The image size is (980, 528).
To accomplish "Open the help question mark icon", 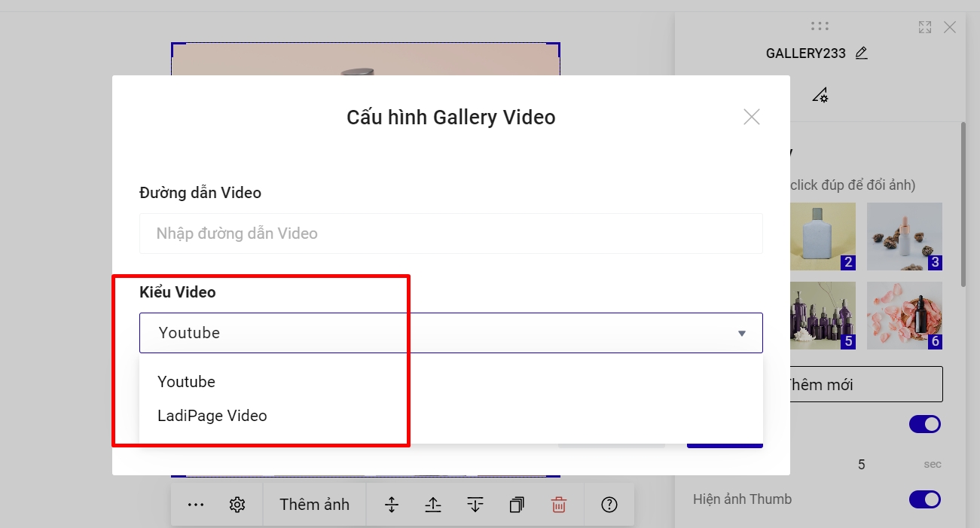I will [609, 505].
